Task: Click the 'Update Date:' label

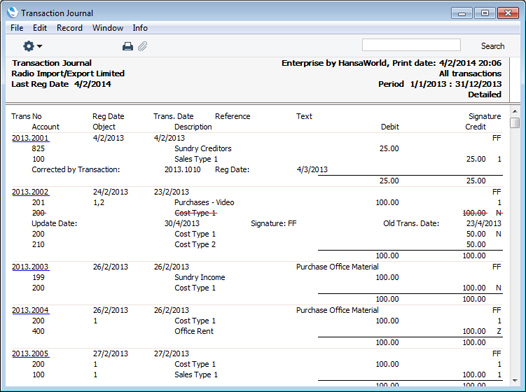Action: [54, 224]
